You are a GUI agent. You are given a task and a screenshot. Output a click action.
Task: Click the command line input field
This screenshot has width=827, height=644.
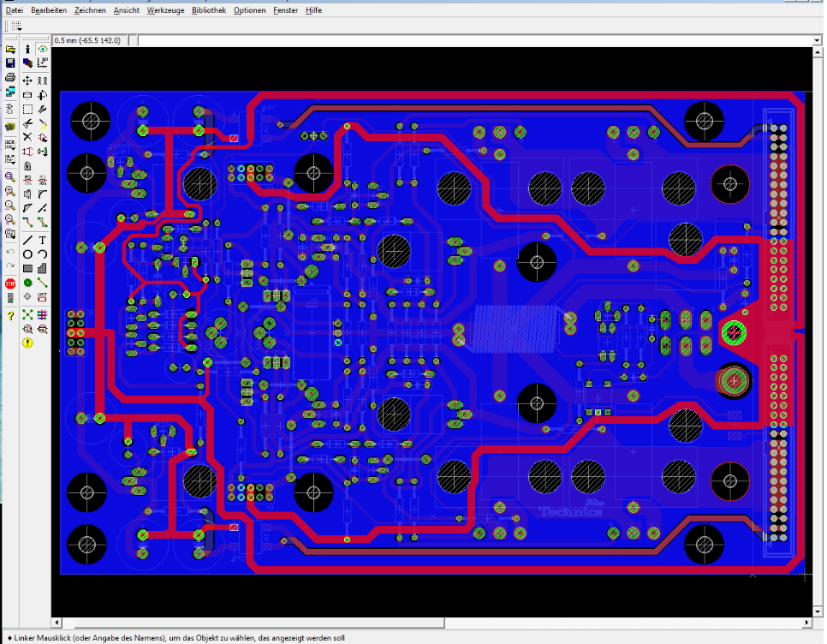[x=474, y=40]
